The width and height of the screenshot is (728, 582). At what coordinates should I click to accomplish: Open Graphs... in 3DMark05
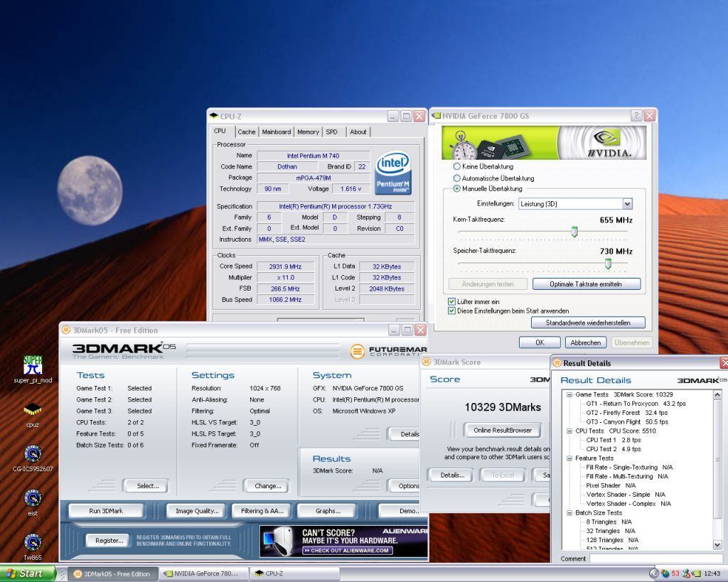coord(327,510)
